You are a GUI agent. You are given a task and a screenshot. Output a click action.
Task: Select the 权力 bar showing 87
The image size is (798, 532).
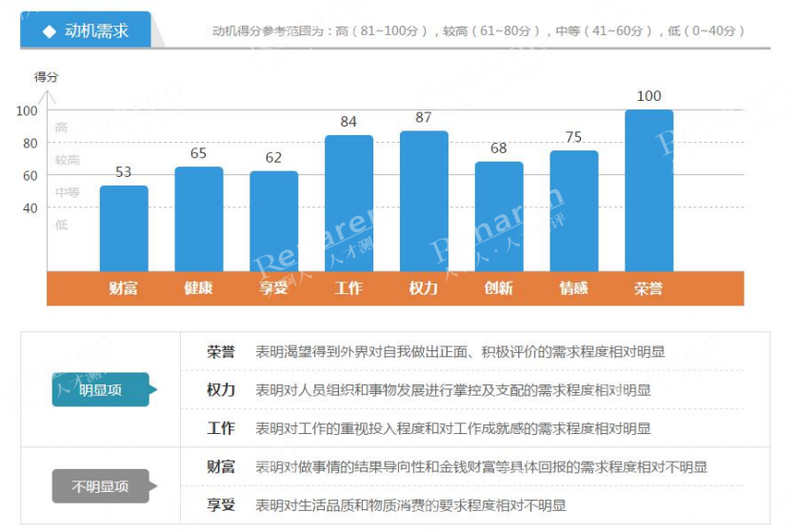424,201
